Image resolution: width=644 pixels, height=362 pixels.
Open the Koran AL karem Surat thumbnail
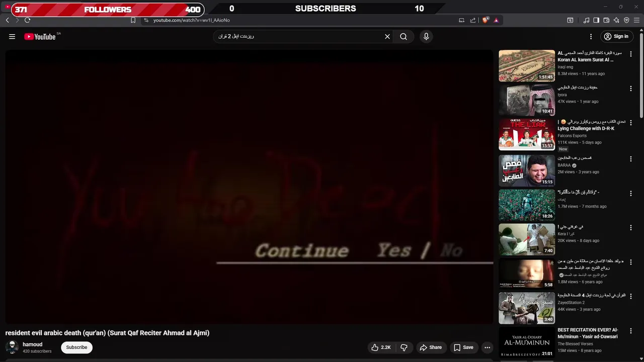click(x=527, y=65)
